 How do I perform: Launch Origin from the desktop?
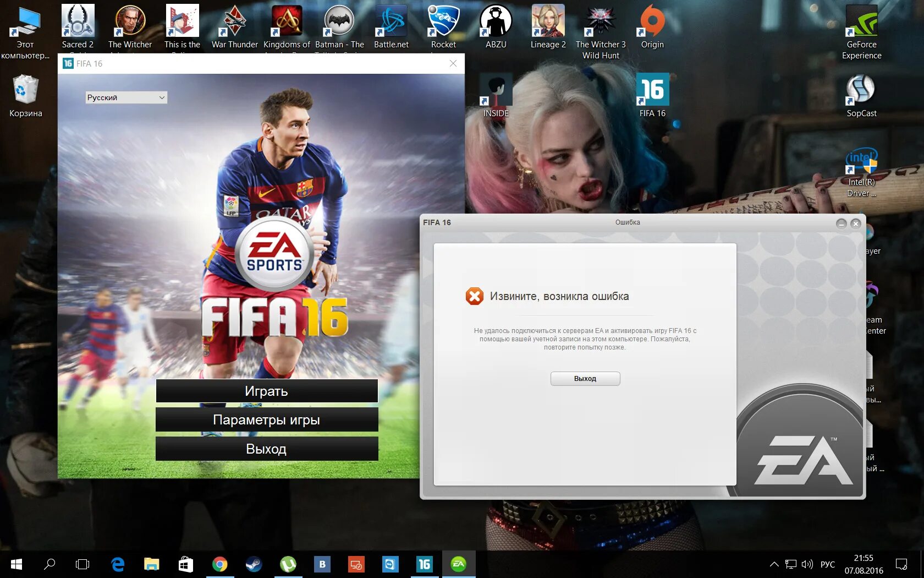pyautogui.click(x=652, y=26)
